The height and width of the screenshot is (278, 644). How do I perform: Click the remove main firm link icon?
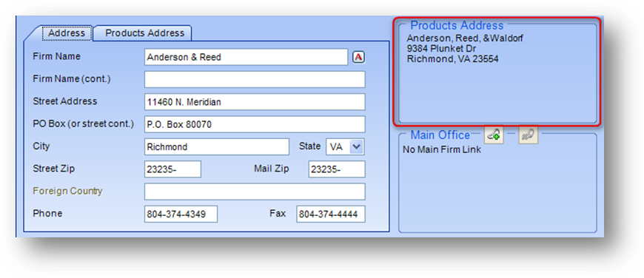(x=529, y=135)
